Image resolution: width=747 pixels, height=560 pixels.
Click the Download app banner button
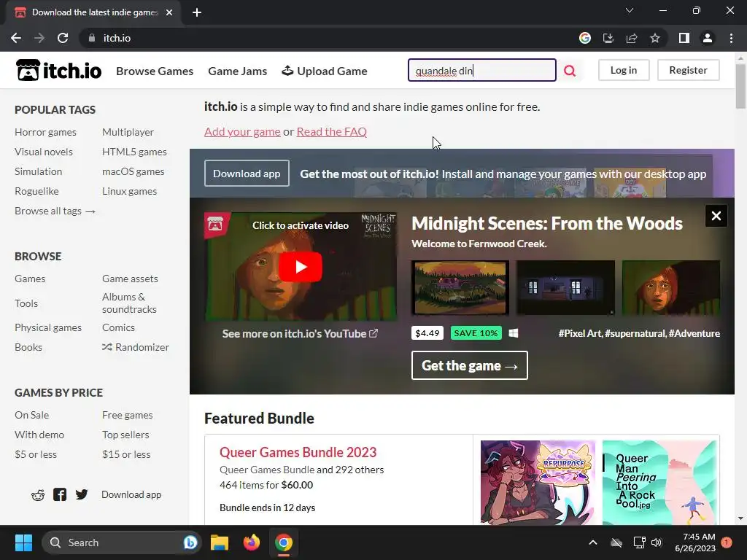coord(247,174)
